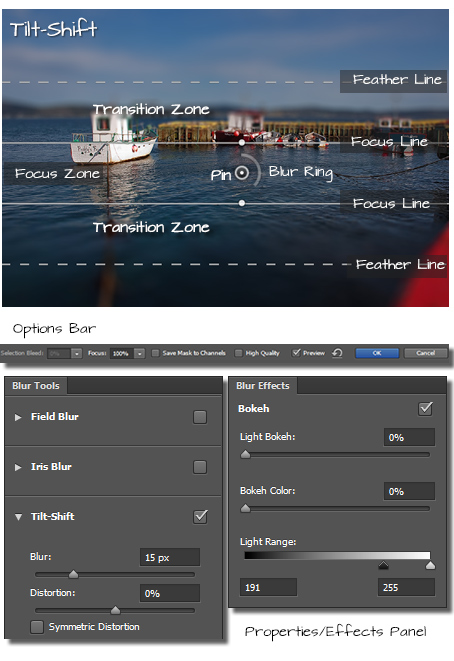Image resolution: width=454 pixels, height=661 pixels.
Task: Click the white Light Range slider handle
Action: (430, 565)
